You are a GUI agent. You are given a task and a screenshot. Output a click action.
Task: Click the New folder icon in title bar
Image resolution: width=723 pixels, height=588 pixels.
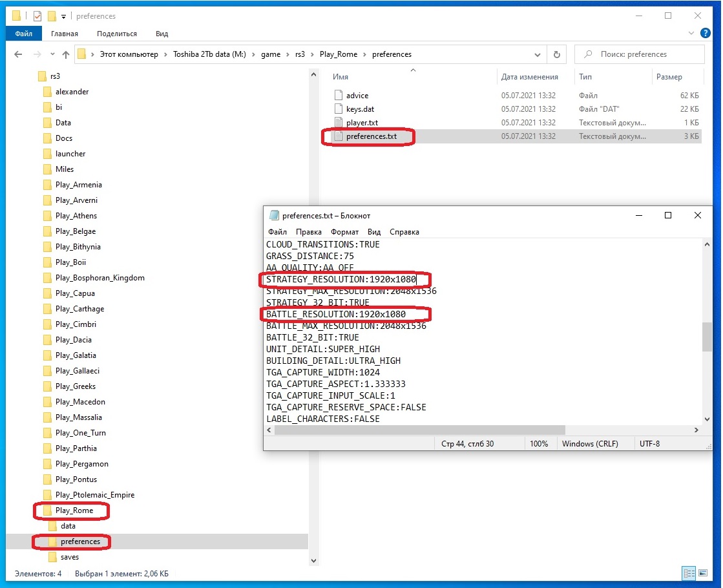pos(52,16)
